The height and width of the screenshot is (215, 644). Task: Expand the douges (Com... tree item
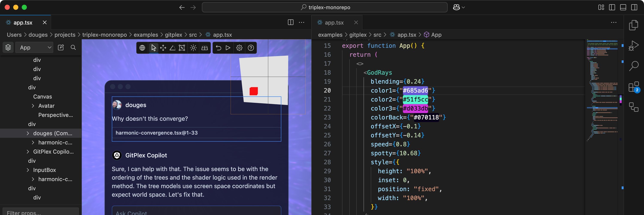(28, 133)
